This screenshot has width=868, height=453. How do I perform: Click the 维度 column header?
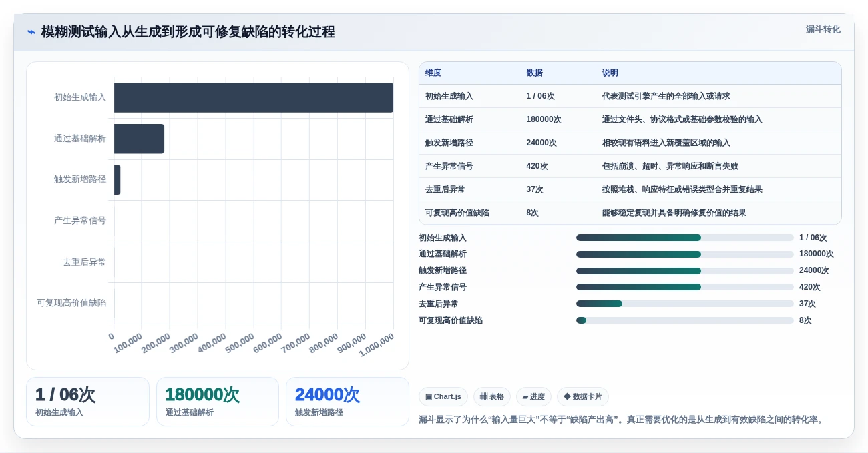[x=433, y=73]
